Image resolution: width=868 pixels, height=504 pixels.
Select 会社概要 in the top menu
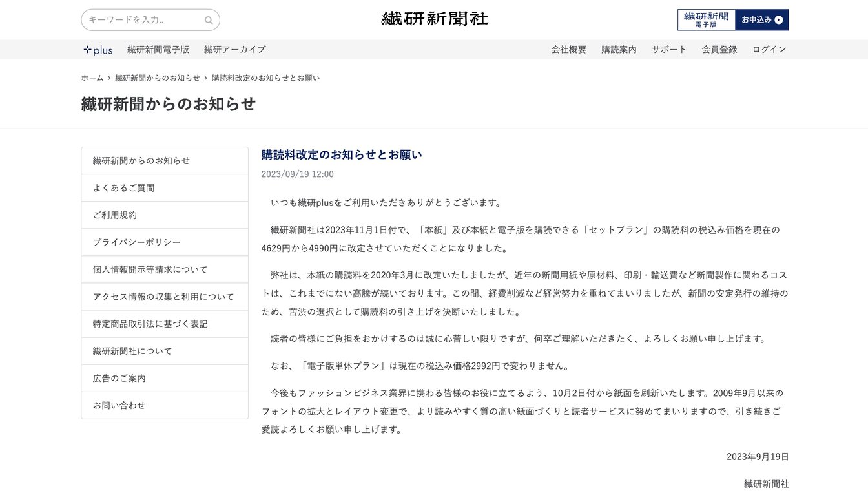point(569,49)
